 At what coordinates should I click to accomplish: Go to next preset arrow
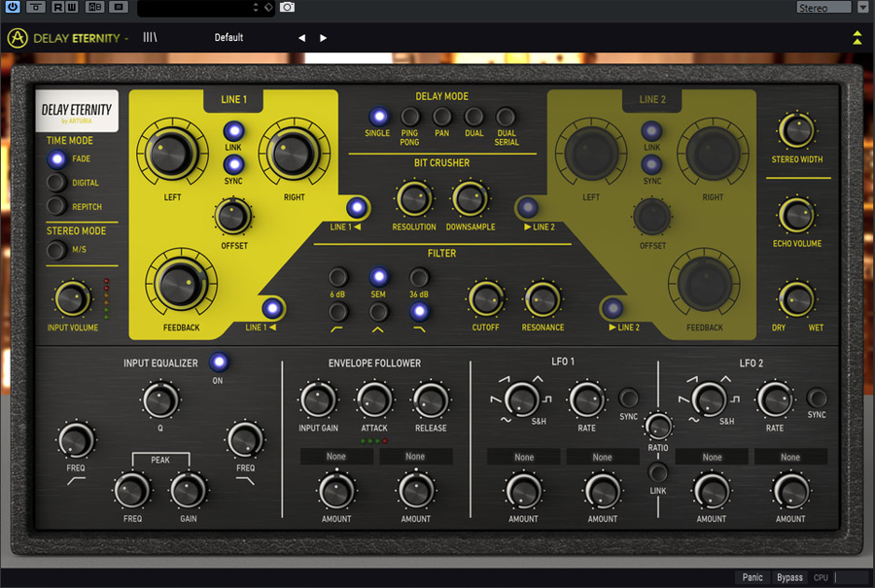point(323,38)
